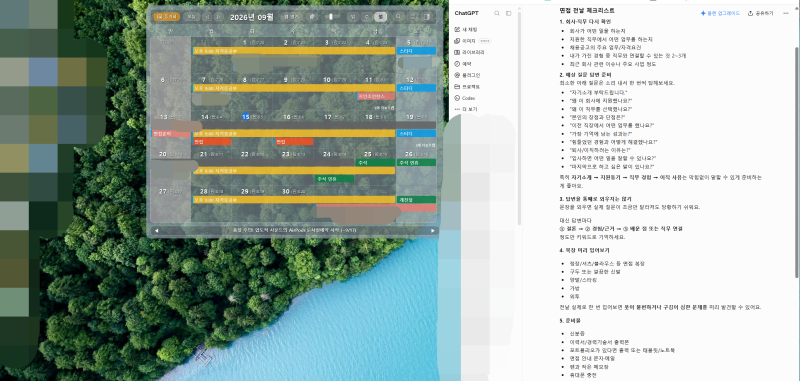
Task: Click the ticker left arrow below calendar
Action: 156,231
